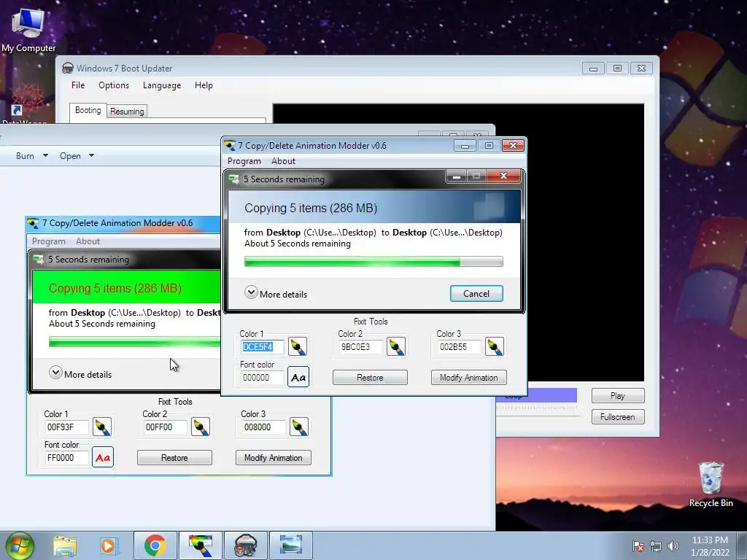Switch to Windows 7 Boot Updater taskbar button
The height and width of the screenshot is (560, 747).
tap(246, 545)
